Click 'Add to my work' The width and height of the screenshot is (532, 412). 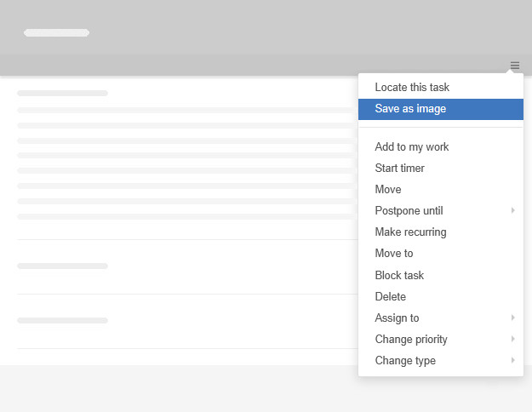point(411,147)
